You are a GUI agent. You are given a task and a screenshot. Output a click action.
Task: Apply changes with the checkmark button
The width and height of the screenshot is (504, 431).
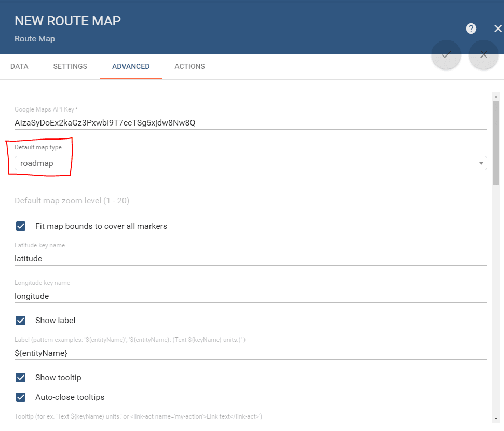point(446,54)
